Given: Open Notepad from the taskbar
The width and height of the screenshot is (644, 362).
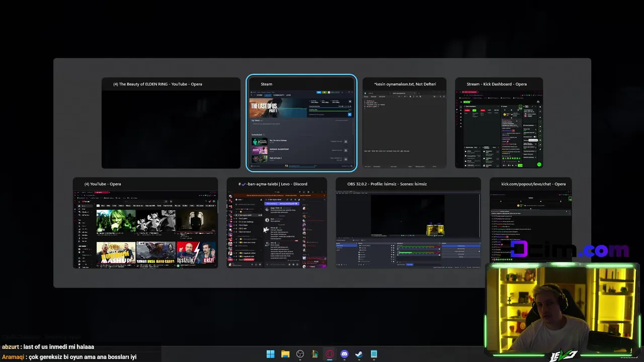Looking at the screenshot, I should (374, 354).
